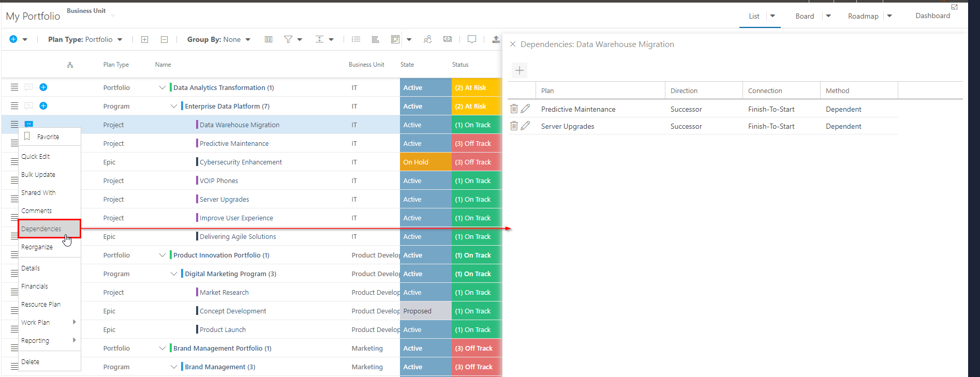
Task: Click the pop-out icon above Dashboard
Action: [955, 7]
